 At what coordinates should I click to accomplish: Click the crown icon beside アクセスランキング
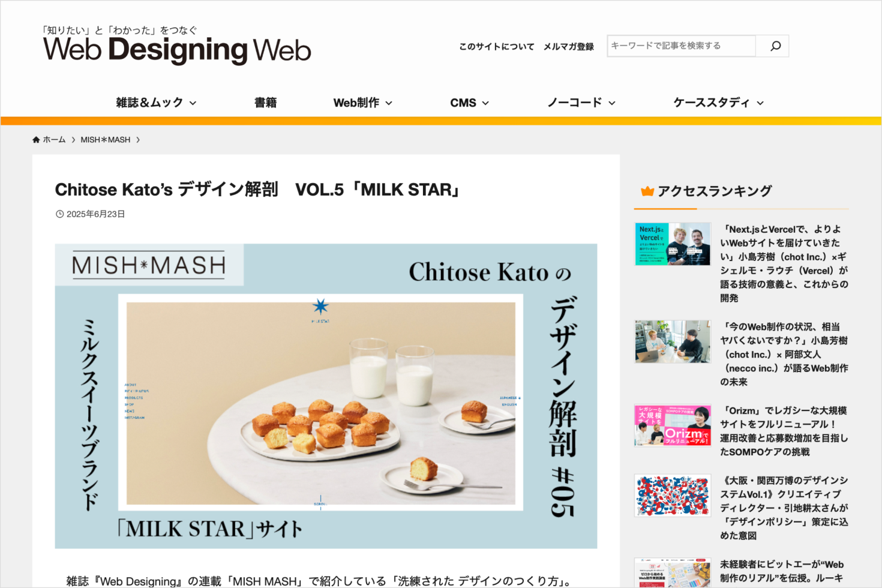(x=647, y=191)
